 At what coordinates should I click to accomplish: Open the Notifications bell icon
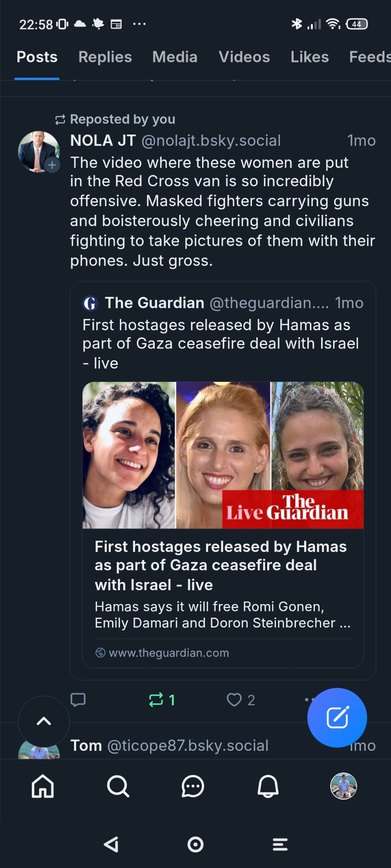click(x=268, y=786)
